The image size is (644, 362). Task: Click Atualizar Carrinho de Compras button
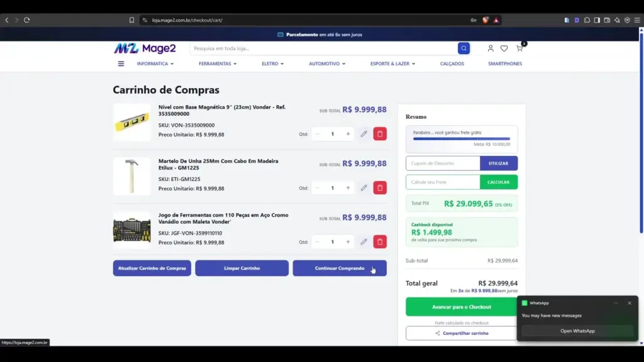152,268
